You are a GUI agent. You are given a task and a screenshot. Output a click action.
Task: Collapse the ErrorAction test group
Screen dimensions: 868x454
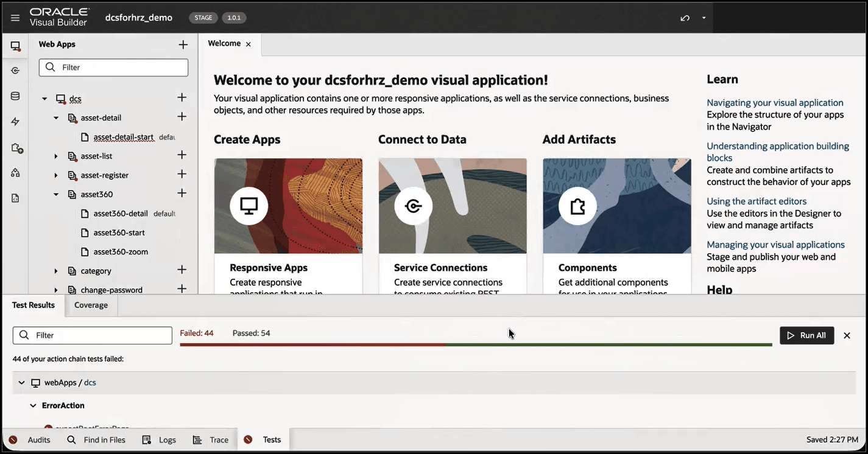click(x=34, y=405)
